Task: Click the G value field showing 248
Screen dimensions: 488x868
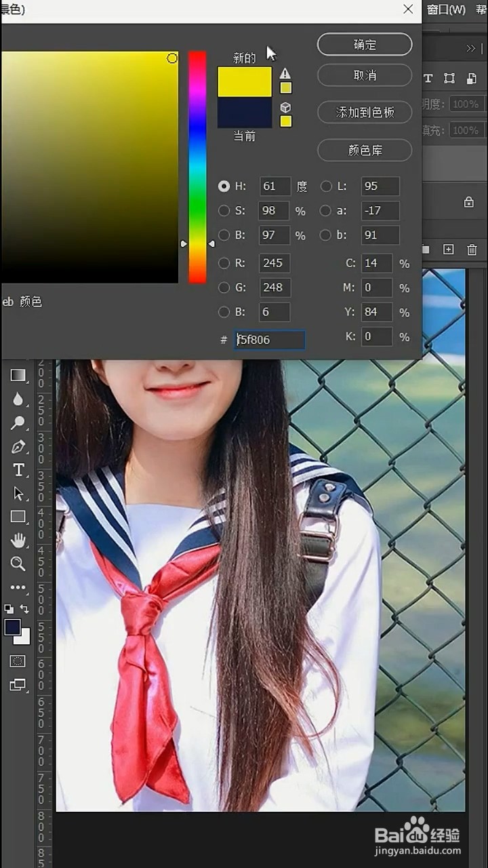Action: pos(274,288)
